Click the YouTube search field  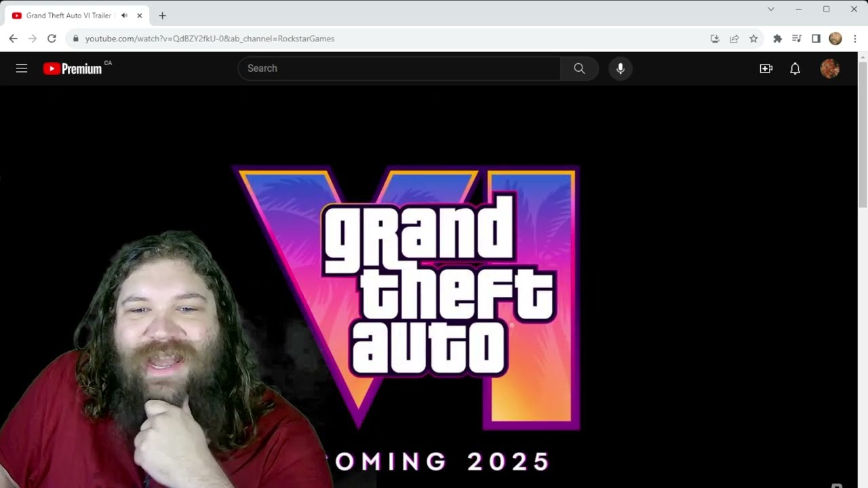point(399,68)
